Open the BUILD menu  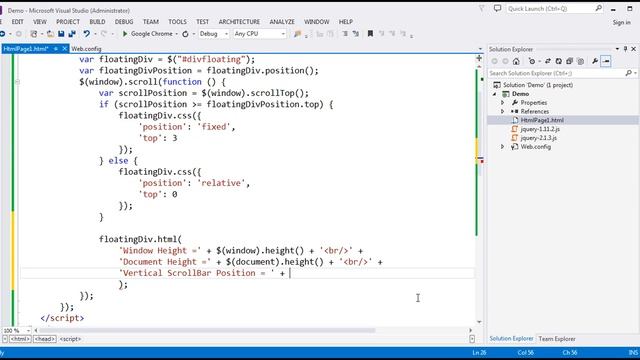[x=97, y=22]
